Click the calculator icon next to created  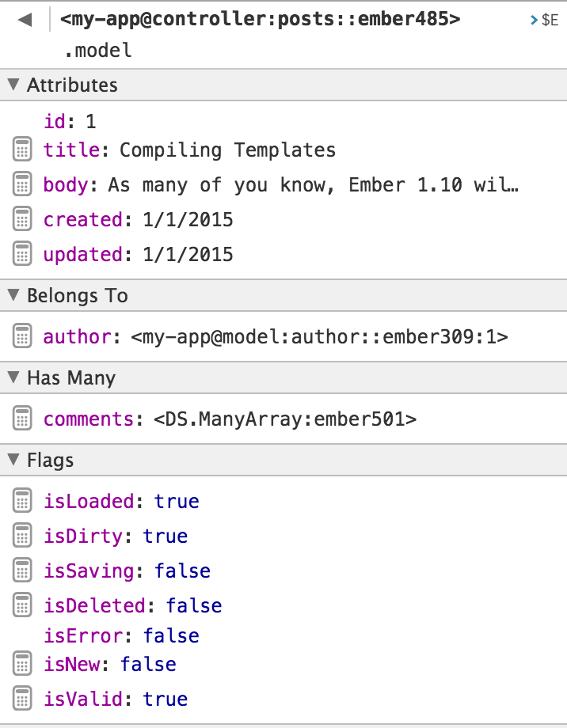(x=22, y=219)
